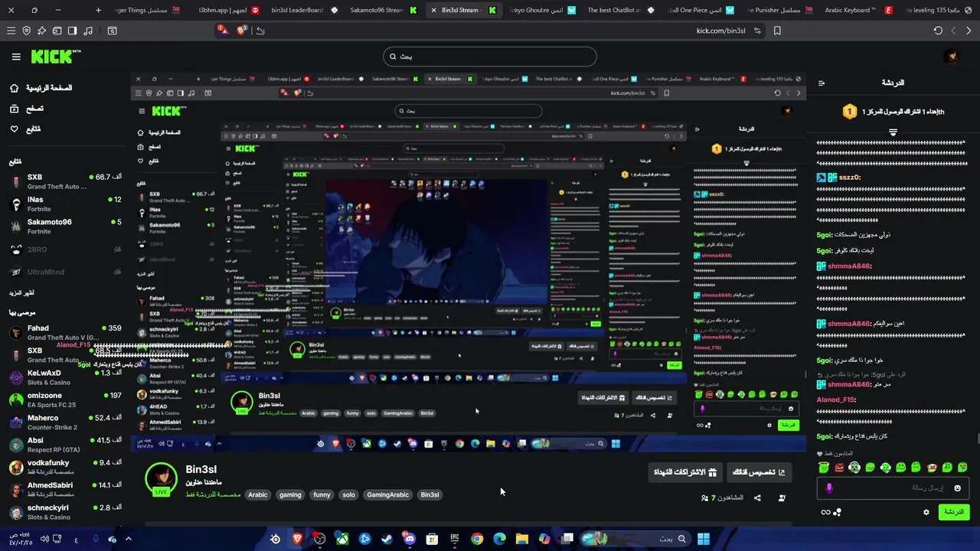Click the KICK logo
This screenshot has width=980, height=551.
55,57
